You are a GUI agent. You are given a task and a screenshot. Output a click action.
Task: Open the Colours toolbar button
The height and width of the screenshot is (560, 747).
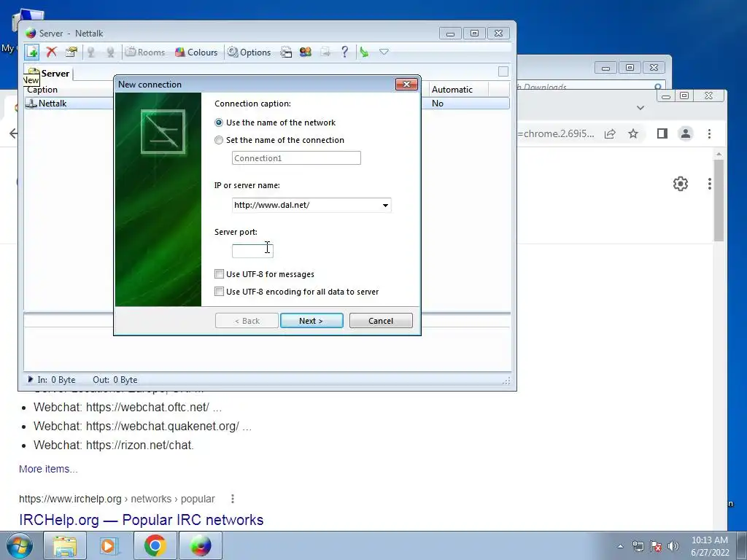coord(196,52)
